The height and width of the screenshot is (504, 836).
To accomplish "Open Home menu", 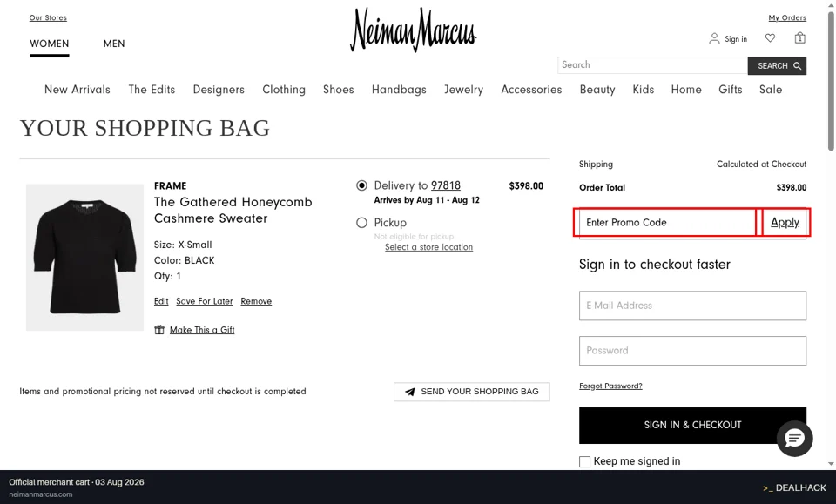I will point(686,90).
